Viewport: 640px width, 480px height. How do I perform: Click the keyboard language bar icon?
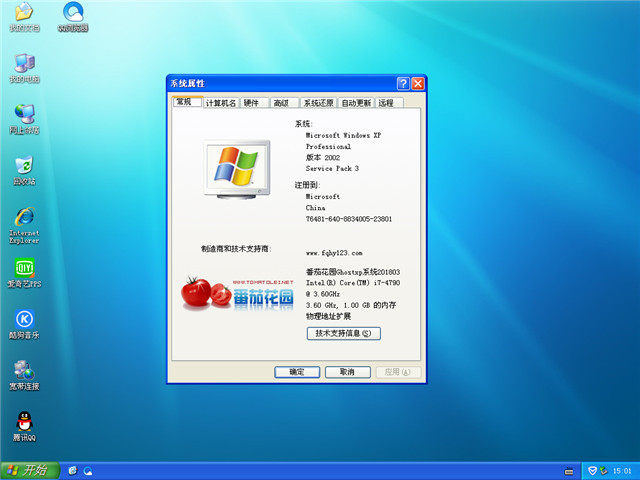[x=569, y=471]
